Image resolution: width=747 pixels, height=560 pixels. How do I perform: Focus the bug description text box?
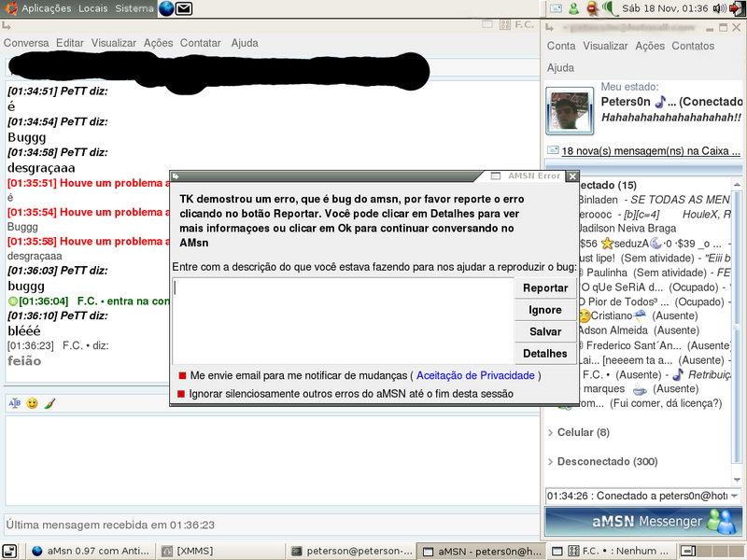tap(343, 321)
